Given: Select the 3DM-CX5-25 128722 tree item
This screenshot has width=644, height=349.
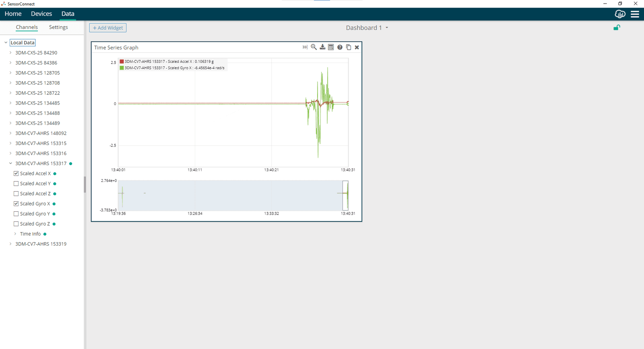Looking at the screenshot, I should point(37,93).
